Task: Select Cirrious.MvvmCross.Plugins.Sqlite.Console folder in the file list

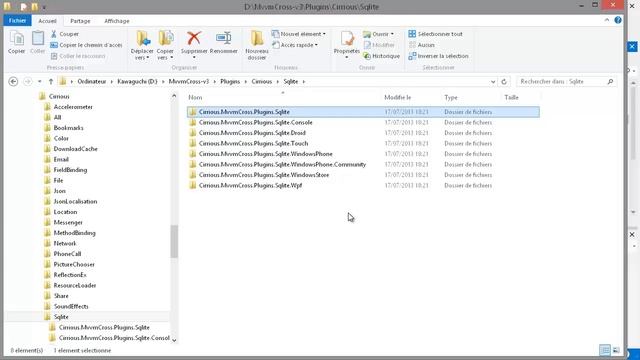Action: (363, 122)
